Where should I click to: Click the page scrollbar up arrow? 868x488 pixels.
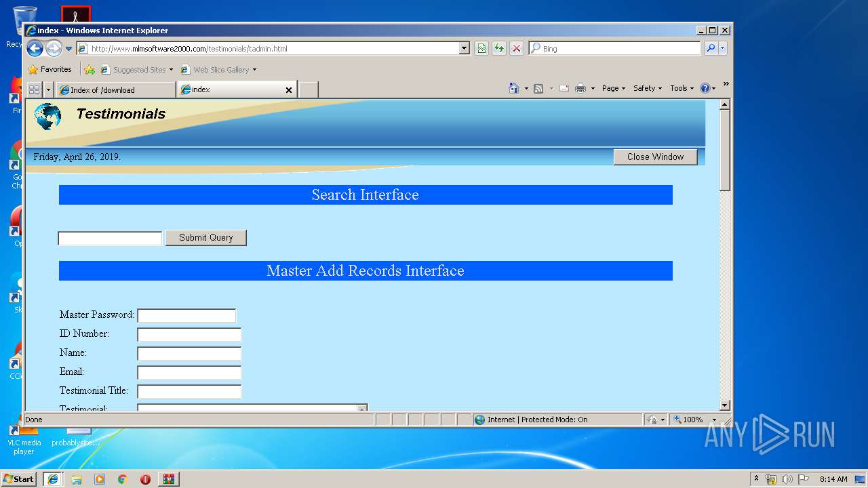[725, 105]
